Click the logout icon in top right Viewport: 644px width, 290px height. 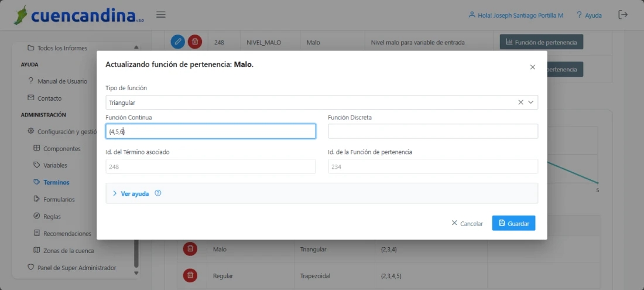(x=623, y=15)
